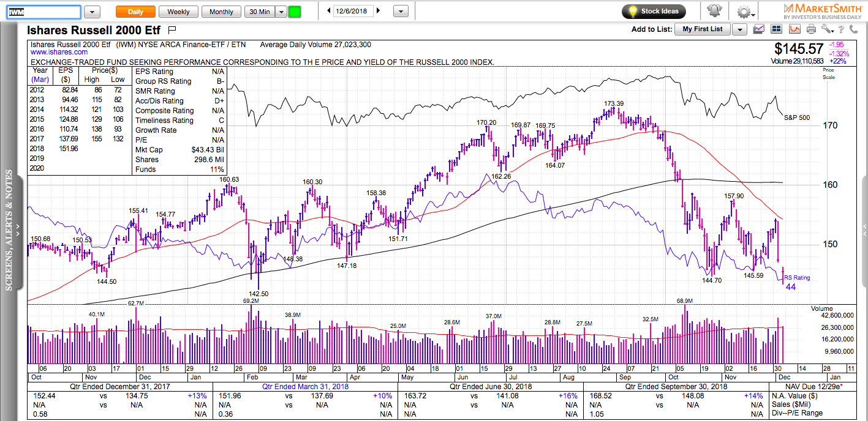
Task: Click the 12/6/2018 date field
Action: 353,11
